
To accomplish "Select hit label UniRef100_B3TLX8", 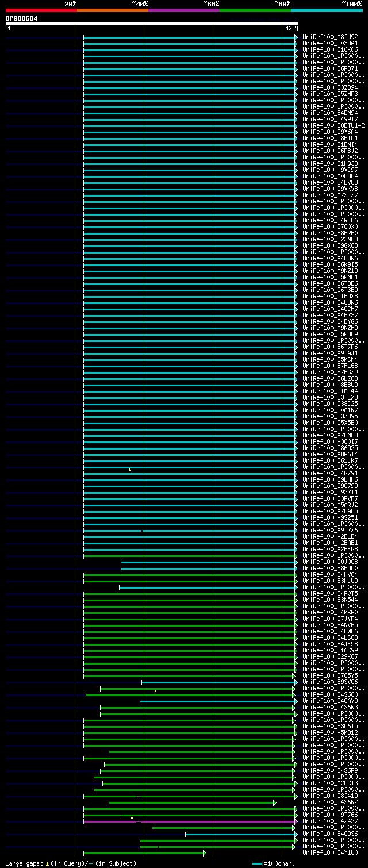I will [x=330, y=398].
